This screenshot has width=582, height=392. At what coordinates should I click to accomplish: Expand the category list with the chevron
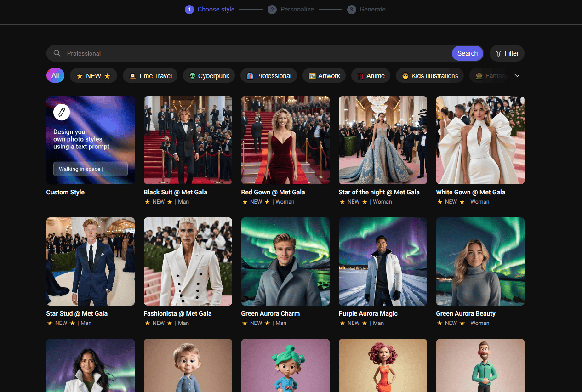(517, 75)
